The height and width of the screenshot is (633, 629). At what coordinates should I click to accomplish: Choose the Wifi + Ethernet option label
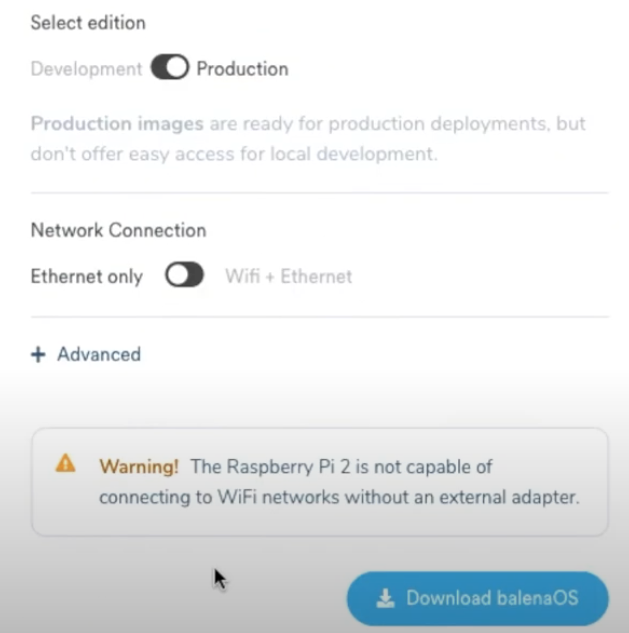pyautogui.click(x=288, y=277)
